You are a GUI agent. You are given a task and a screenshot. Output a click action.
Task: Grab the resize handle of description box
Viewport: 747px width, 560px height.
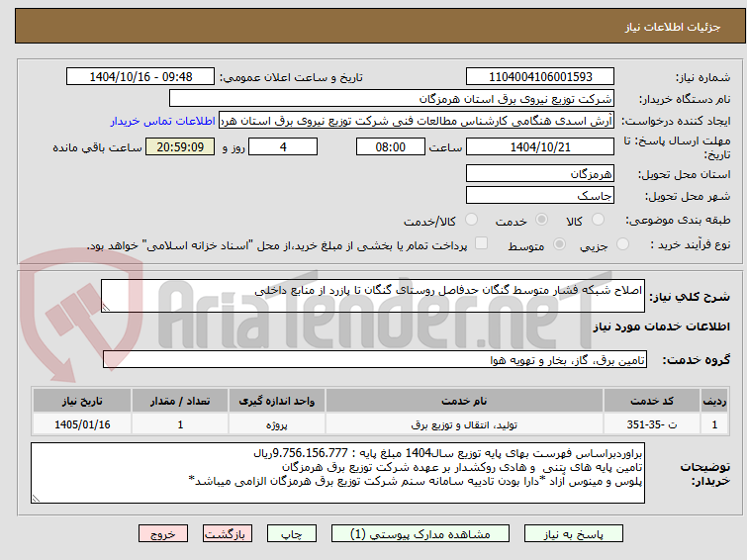[x=106, y=308]
